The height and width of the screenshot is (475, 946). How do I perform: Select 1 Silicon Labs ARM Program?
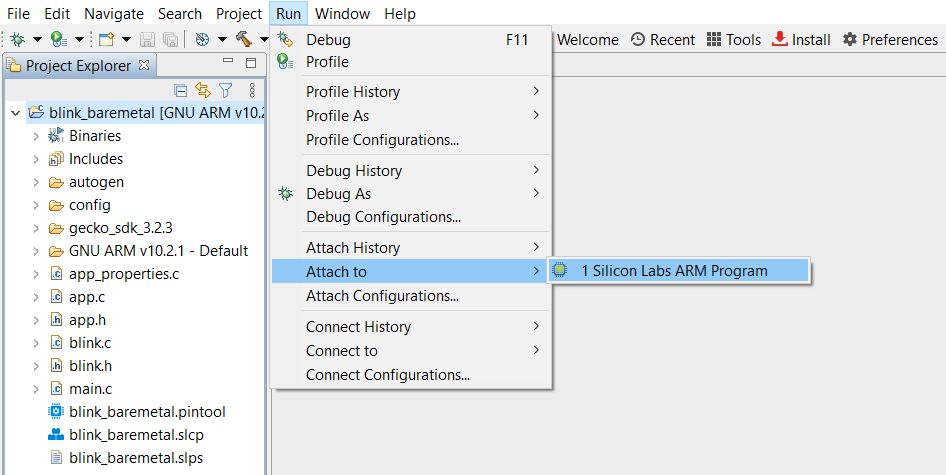pyautogui.click(x=674, y=271)
